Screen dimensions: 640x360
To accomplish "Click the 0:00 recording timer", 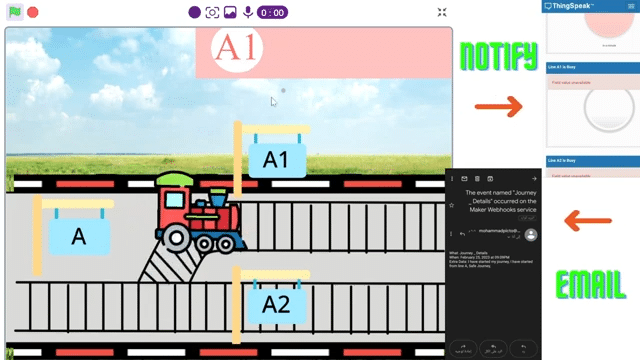I will (x=272, y=12).
